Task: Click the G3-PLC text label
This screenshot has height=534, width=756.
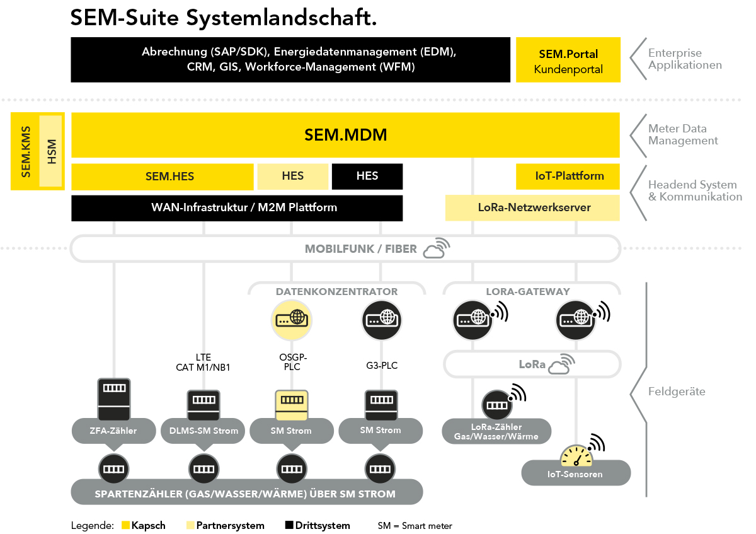Action: (x=381, y=366)
